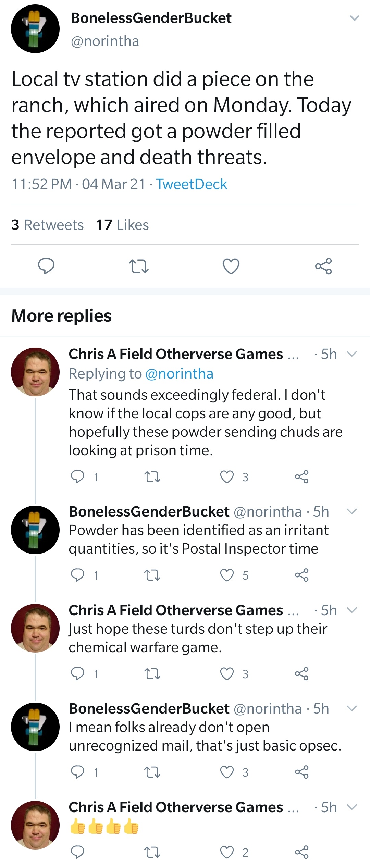
Task: Like the 'That sounds exceedingly federal' reply
Action: click(x=227, y=477)
